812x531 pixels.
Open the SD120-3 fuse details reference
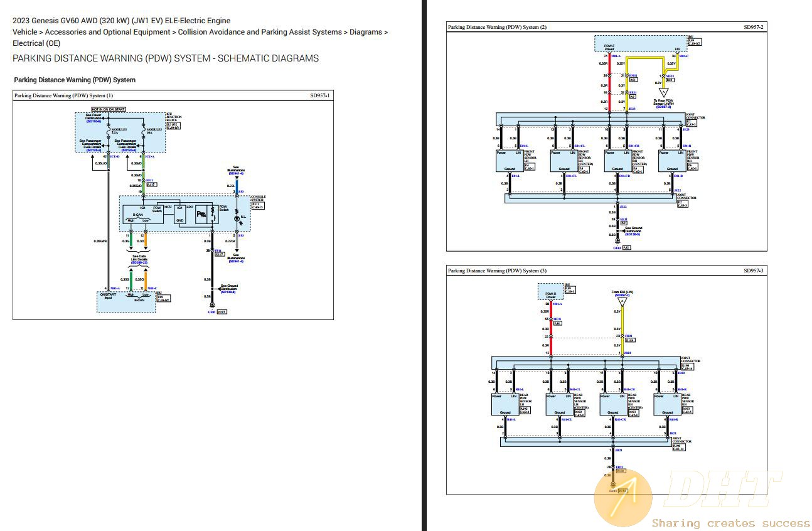94,150
